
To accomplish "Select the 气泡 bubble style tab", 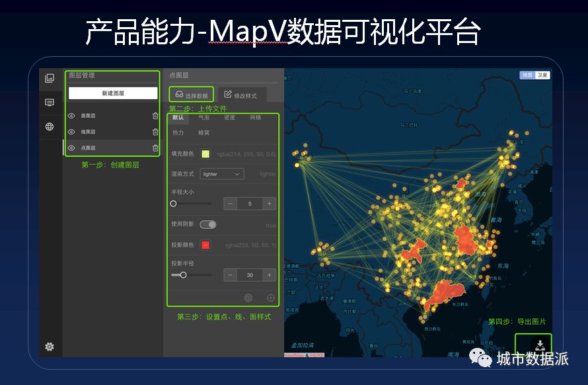I will [203, 118].
